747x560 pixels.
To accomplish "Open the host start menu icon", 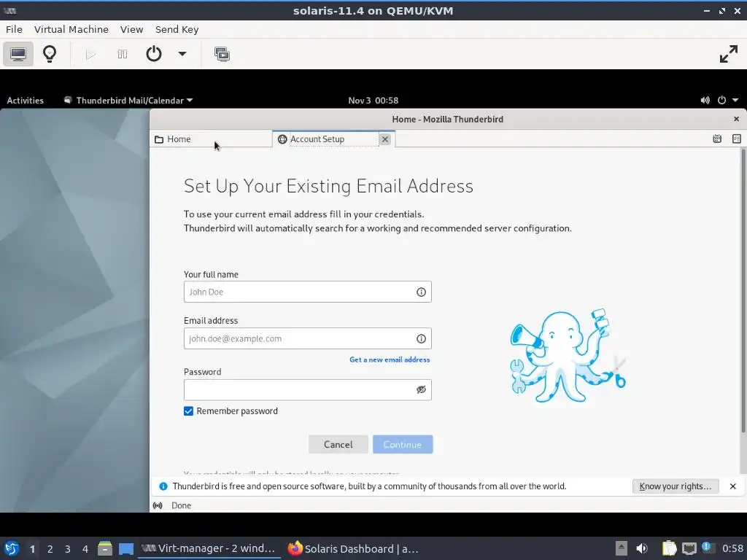I will (x=12, y=548).
